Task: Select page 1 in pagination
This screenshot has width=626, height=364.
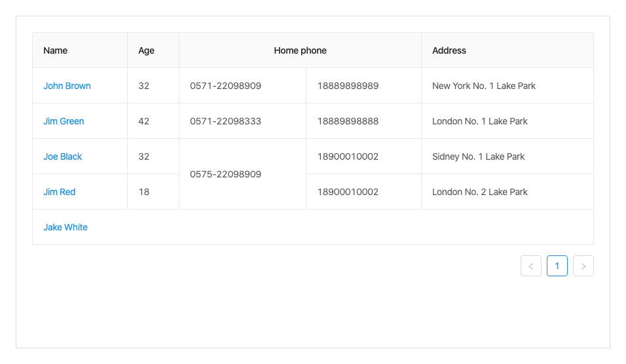Action: click(x=557, y=266)
